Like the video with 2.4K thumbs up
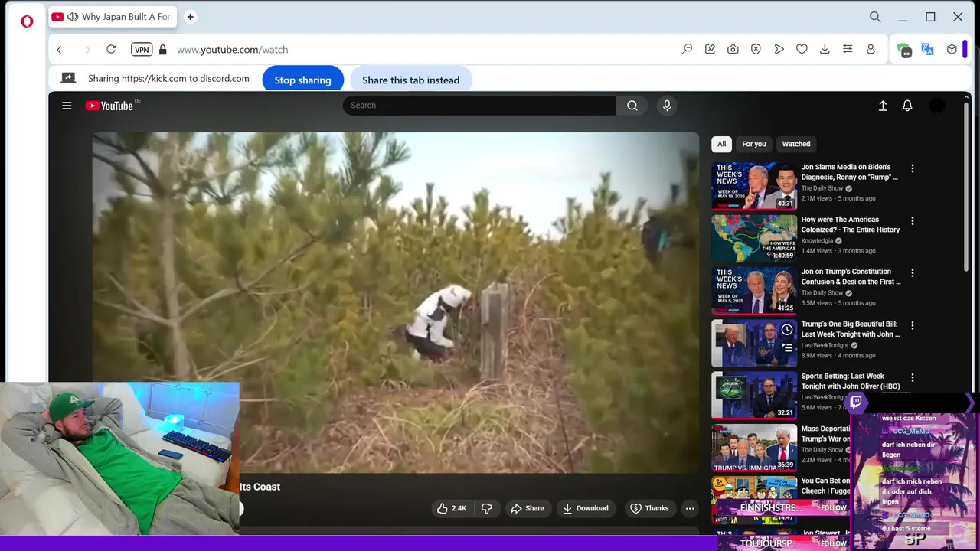The width and height of the screenshot is (980, 551). (451, 508)
